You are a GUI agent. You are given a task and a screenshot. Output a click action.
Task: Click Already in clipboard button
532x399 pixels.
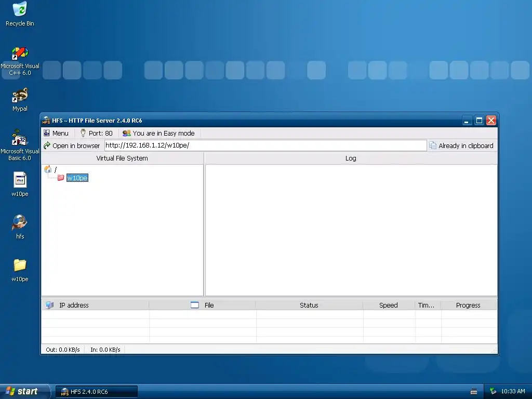461,145
